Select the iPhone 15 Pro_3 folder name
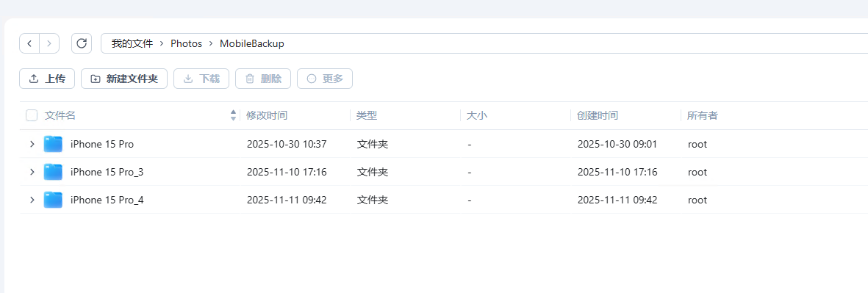868x293 pixels. (x=107, y=172)
